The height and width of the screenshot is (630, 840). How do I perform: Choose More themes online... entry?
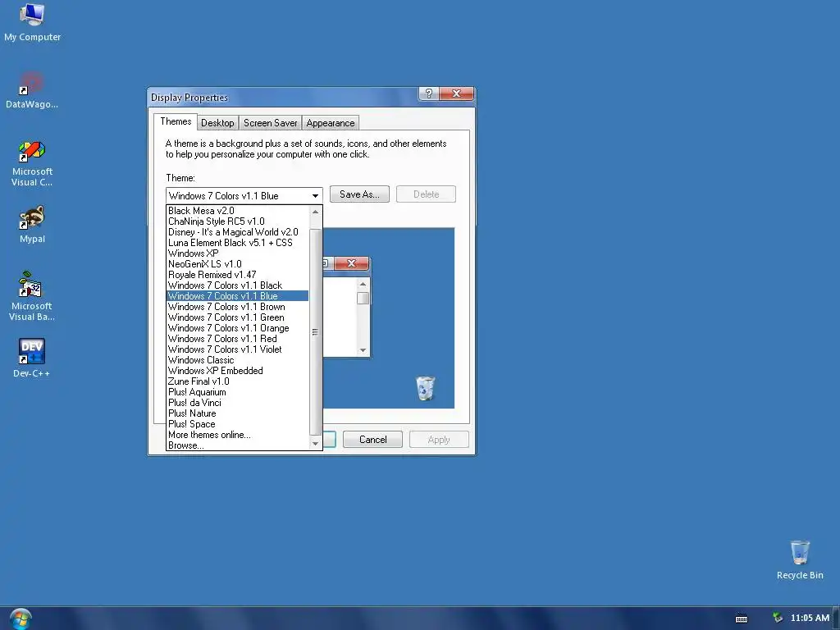click(237, 435)
